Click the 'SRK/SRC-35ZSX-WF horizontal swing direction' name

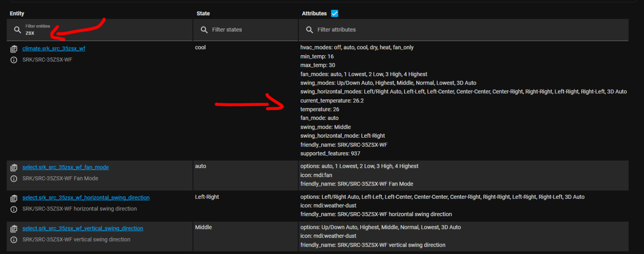[80, 209]
